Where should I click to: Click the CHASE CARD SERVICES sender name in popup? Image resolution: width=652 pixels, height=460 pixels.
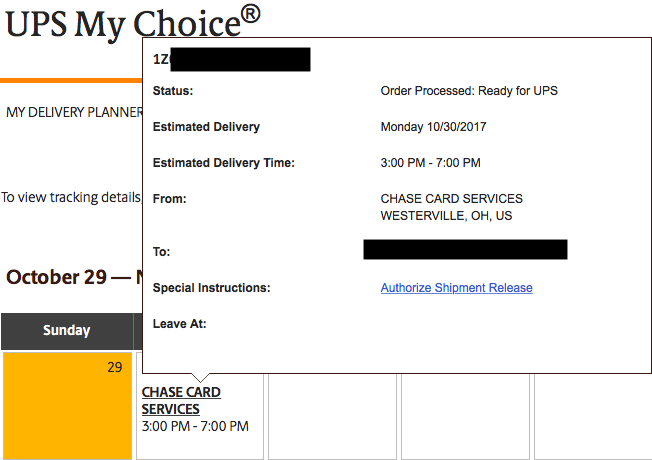point(451,199)
